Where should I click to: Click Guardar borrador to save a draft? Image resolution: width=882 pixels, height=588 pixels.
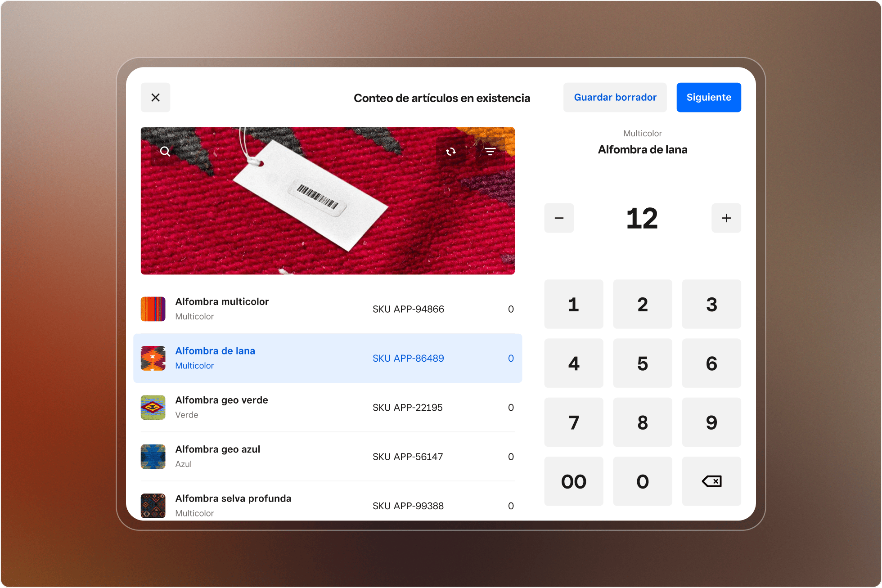(x=615, y=97)
